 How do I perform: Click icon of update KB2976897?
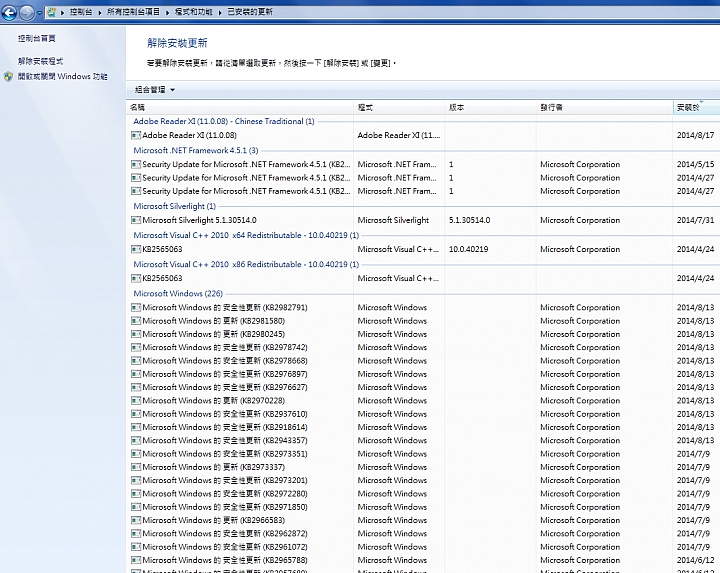click(x=136, y=374)
